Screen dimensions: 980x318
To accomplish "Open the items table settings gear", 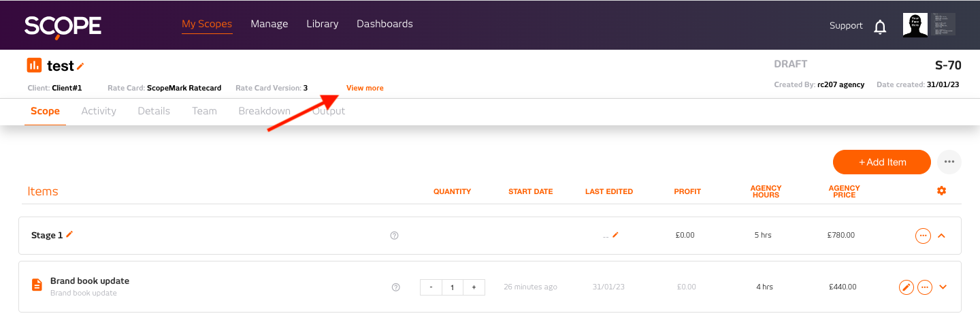I will (941, 191).
